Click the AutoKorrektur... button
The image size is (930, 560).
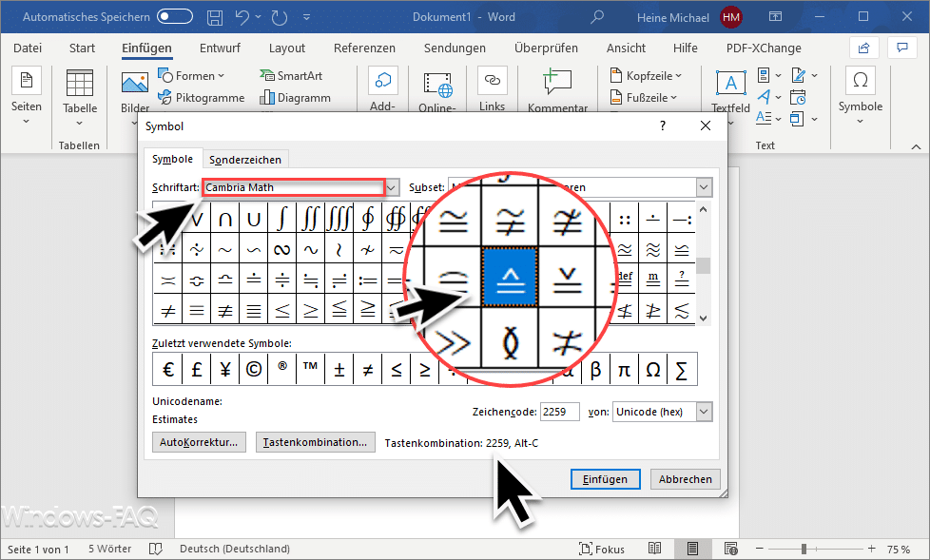(x=199, y=442)
